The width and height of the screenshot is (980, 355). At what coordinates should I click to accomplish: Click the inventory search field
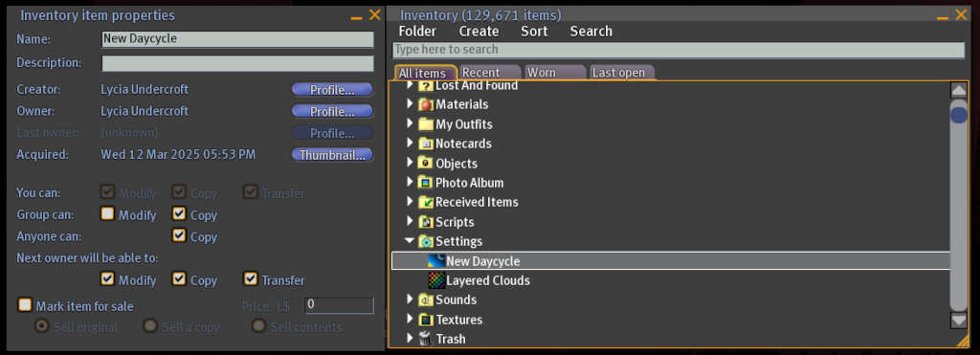point(679,50)
